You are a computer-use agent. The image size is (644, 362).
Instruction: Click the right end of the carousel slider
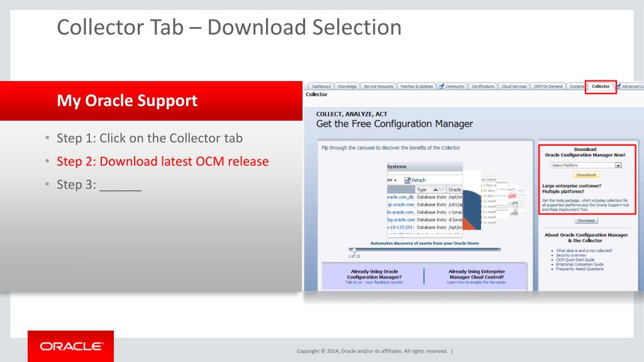pyautogui.click(x=499, y=249)
